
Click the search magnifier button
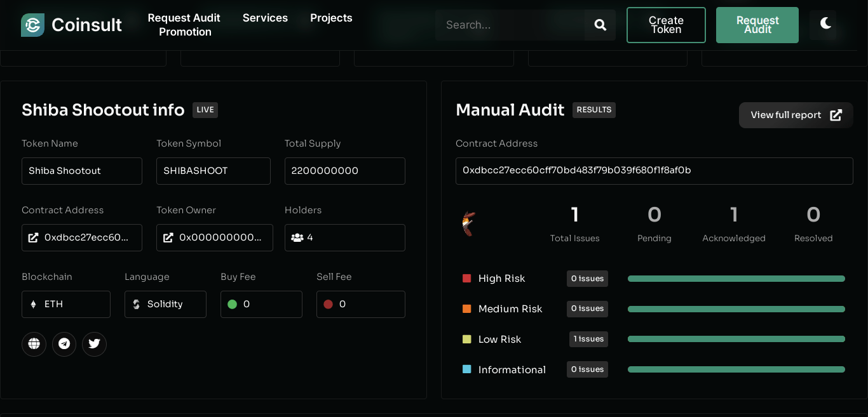pos(600,25)
